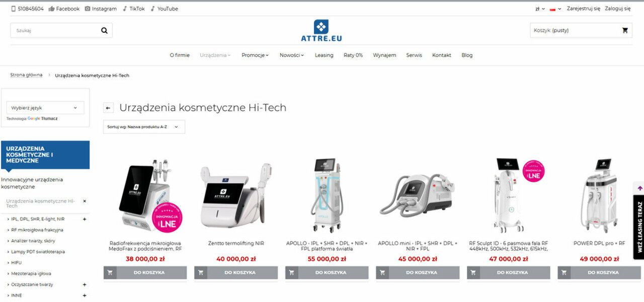Open the Facebook thumbs-up icon link
644x302 pixels.
point(51,9)
